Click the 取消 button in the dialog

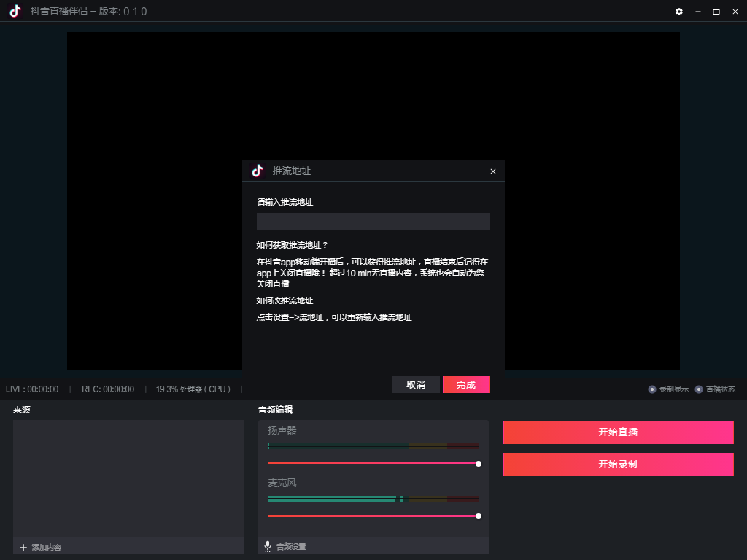coord(416,384)
